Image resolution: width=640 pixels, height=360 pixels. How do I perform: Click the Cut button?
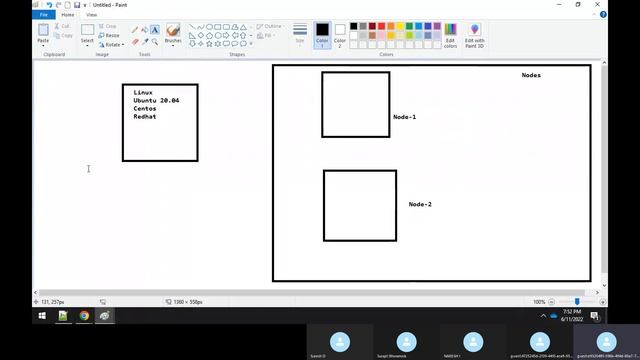[x=62, y=26]
